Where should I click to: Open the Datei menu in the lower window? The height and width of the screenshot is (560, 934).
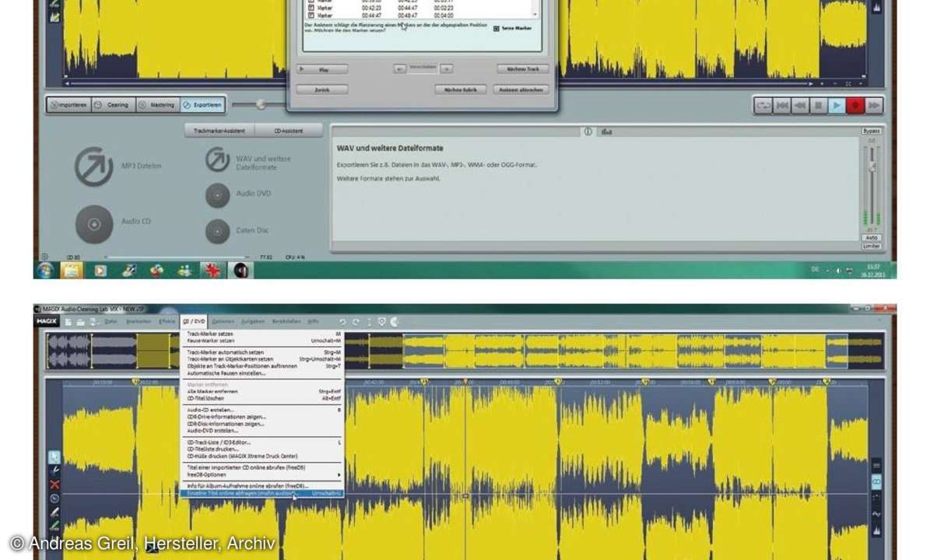[111, 320]
